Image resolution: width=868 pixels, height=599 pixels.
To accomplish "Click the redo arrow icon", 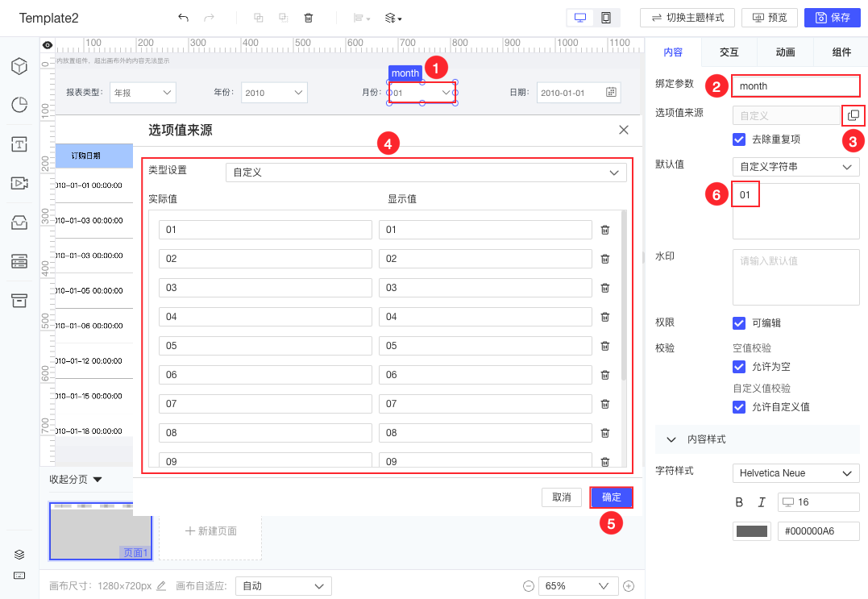I will 209,18.
